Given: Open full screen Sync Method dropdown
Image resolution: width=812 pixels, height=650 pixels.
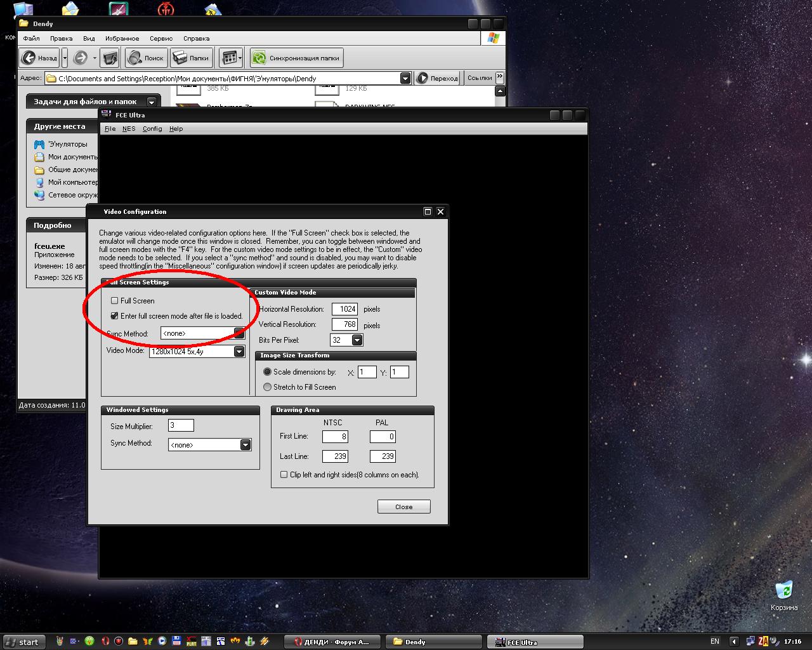Looking at the screenshot, I should pyautogui.click(x=239, y=333).
